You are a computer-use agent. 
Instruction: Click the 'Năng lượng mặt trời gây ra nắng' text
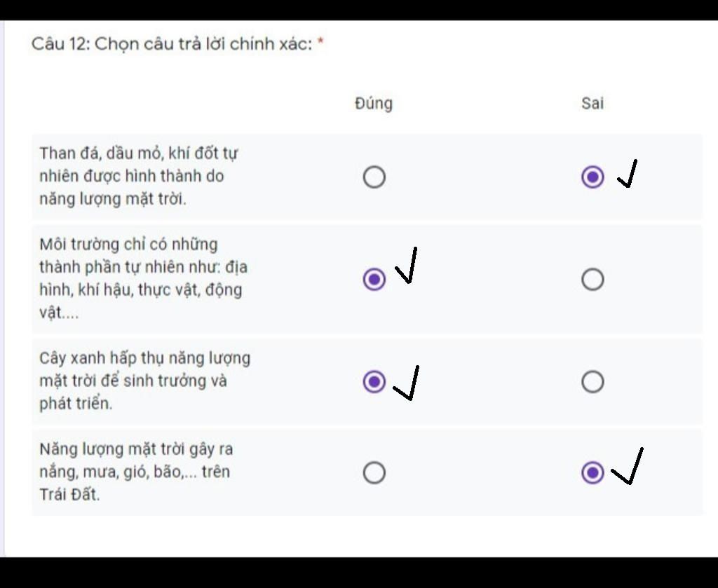136,472
